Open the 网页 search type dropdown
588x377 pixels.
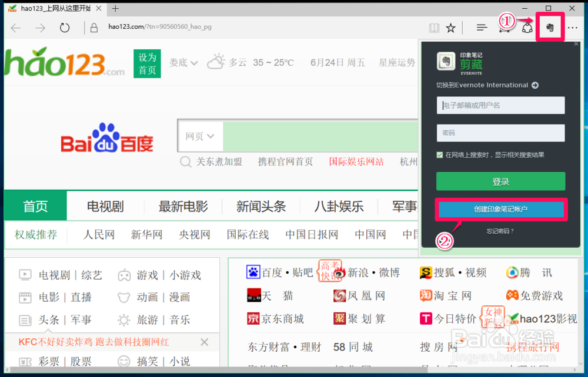[199, 136]
